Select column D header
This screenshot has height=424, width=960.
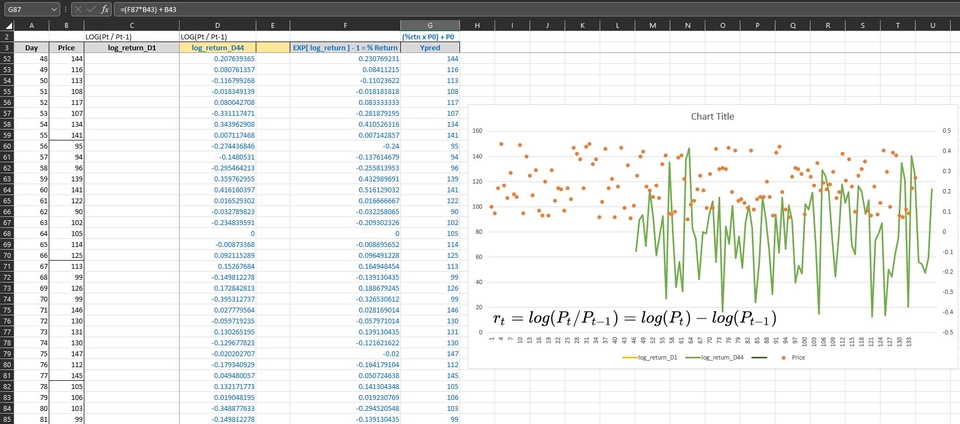[x=217, y=25]
